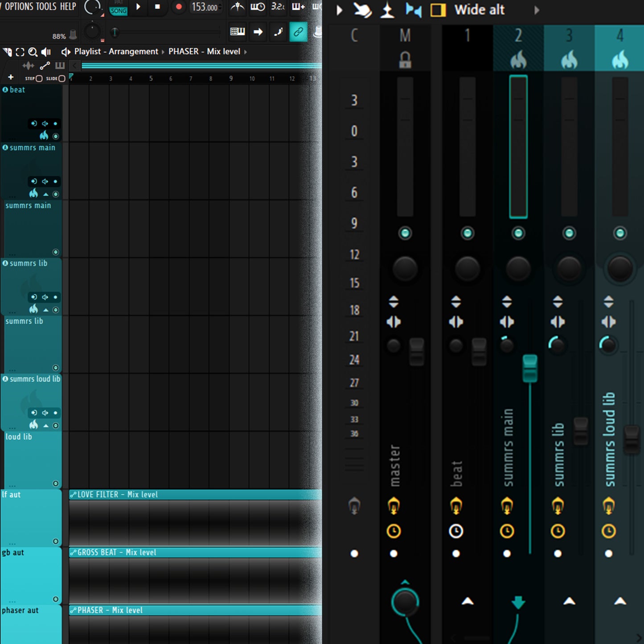
Task: Click mixer track 2 flame icon
Action: [518, 60]
